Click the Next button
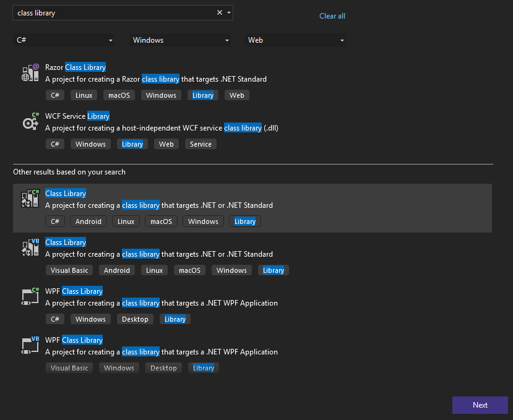The height and width of the screenshot is (420, 513). [480, 405]
